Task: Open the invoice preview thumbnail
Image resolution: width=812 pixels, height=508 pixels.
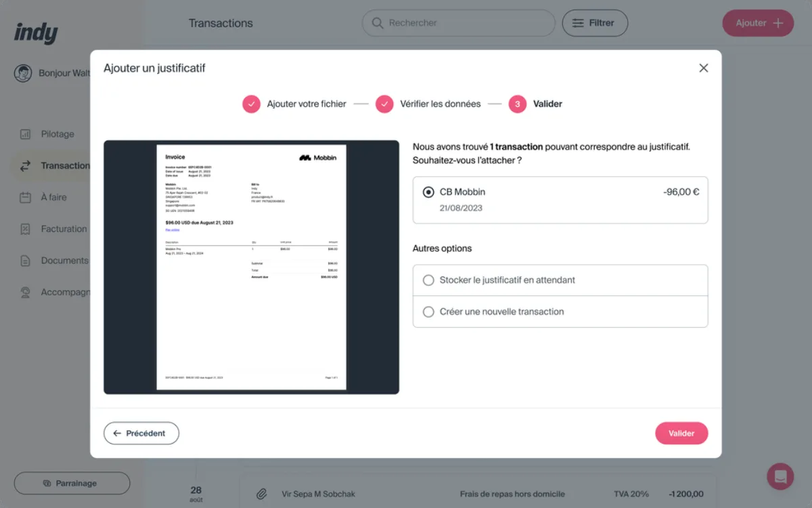Action: click(x=251, y=267)
